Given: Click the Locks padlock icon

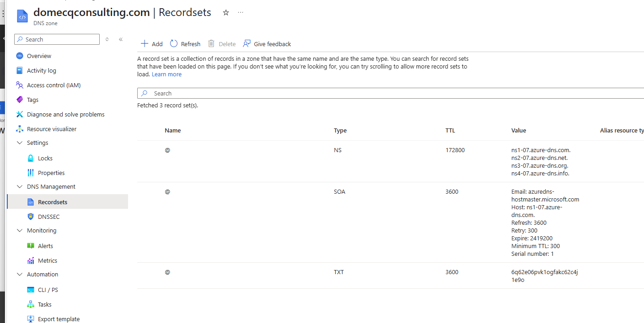Looking at the screenshot, I should [31, 158].
